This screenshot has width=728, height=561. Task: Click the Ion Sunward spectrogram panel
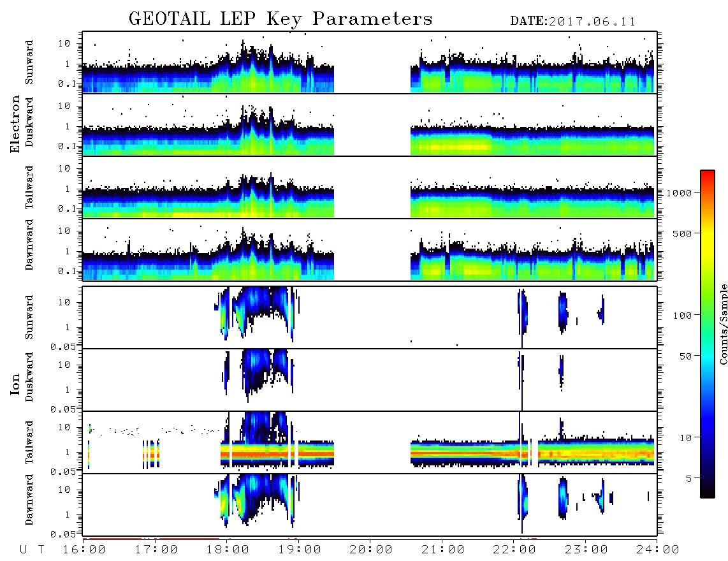(370, 317)
